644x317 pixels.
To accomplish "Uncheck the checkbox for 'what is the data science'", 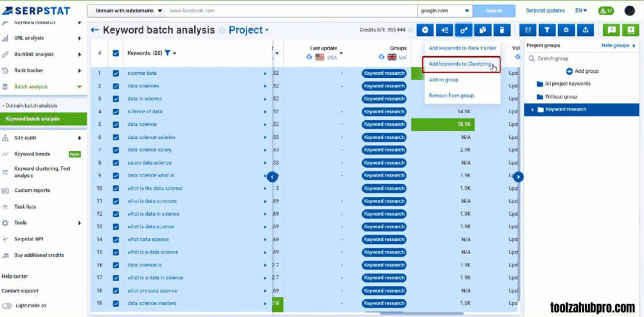I will pos(116,189).
